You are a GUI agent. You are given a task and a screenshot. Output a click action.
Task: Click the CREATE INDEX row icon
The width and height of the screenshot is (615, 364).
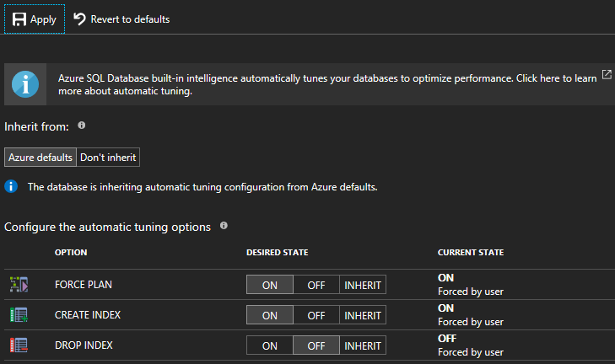point(19,315)
